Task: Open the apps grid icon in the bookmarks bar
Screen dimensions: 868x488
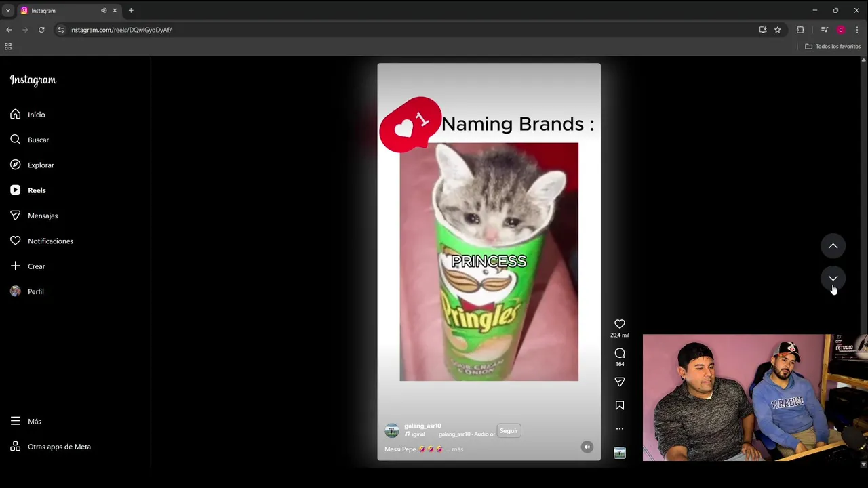Action: pos(8,47)
